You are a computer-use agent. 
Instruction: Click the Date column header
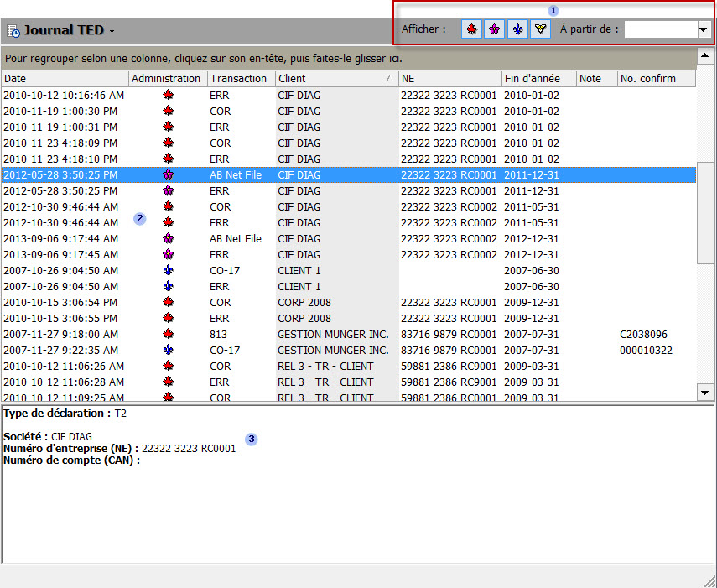(65, 78)
